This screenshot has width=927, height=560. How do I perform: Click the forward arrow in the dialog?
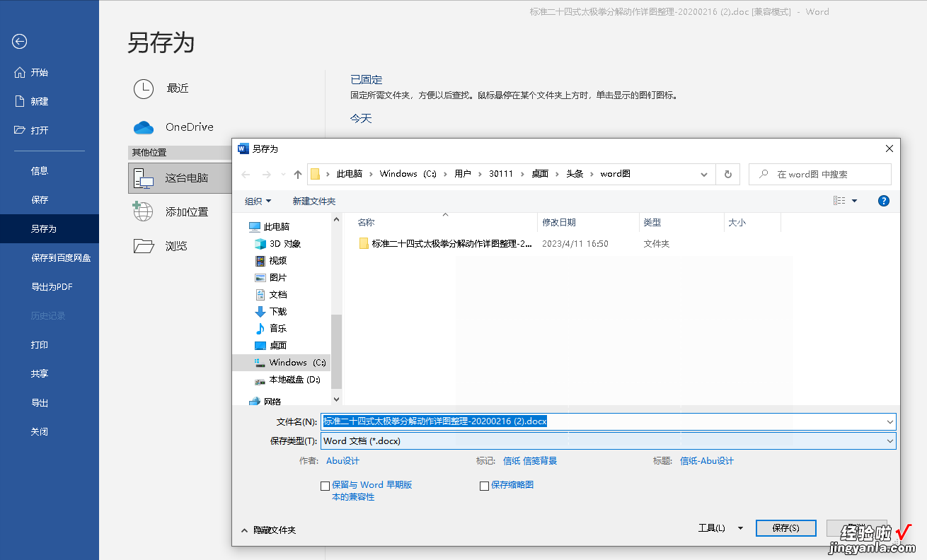point(266,174)
